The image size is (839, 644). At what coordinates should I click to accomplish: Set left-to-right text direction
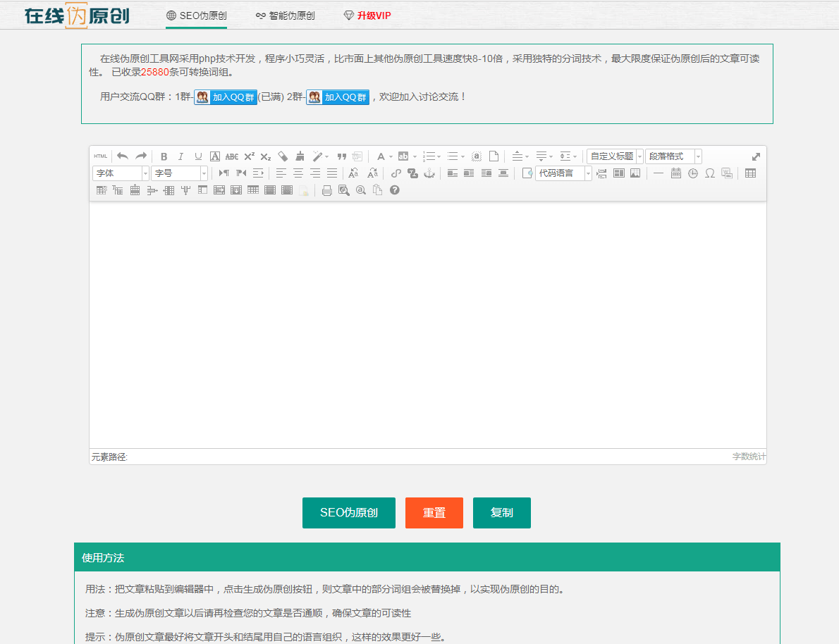click(x=223, y=173)
